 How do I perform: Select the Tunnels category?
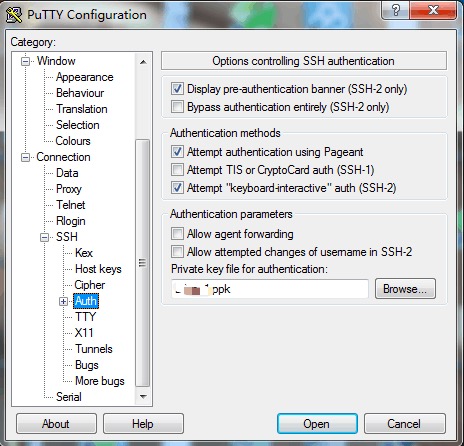pos(94,349)
